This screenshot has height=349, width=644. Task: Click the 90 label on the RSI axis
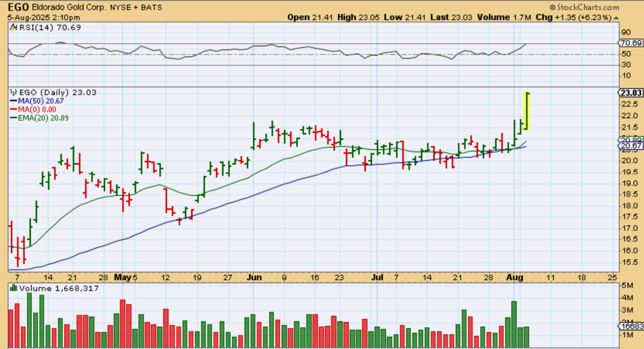[626, 32]
